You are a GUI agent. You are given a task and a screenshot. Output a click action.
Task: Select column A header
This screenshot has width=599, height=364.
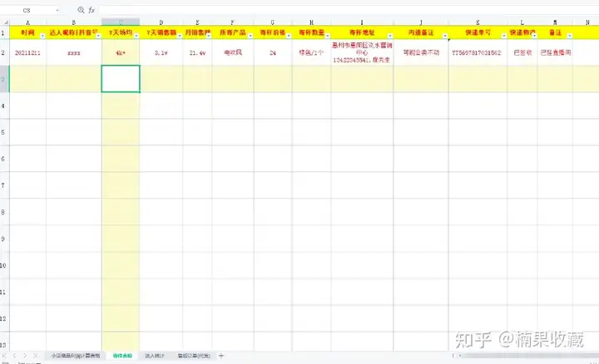(27, 22)
